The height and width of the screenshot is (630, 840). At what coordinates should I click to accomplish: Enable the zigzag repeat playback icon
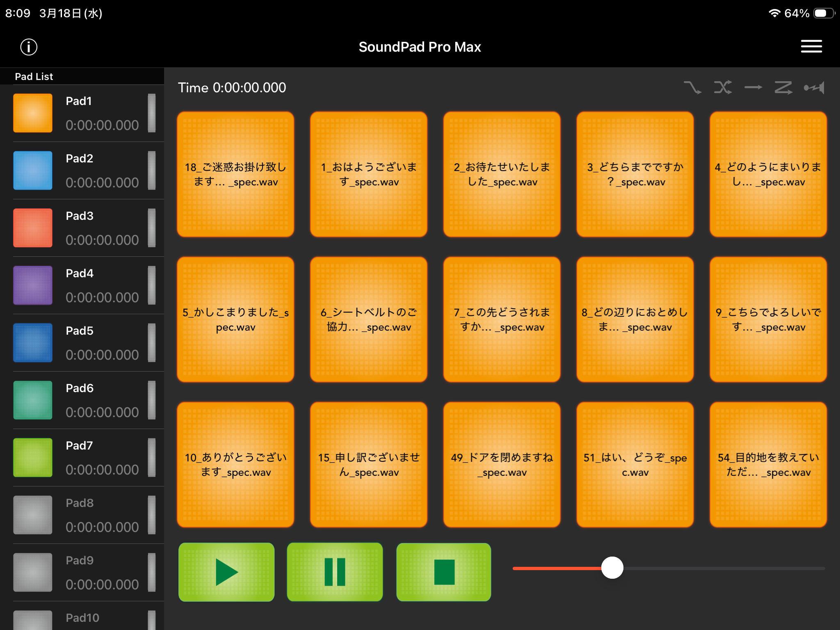tap(784, 87)
